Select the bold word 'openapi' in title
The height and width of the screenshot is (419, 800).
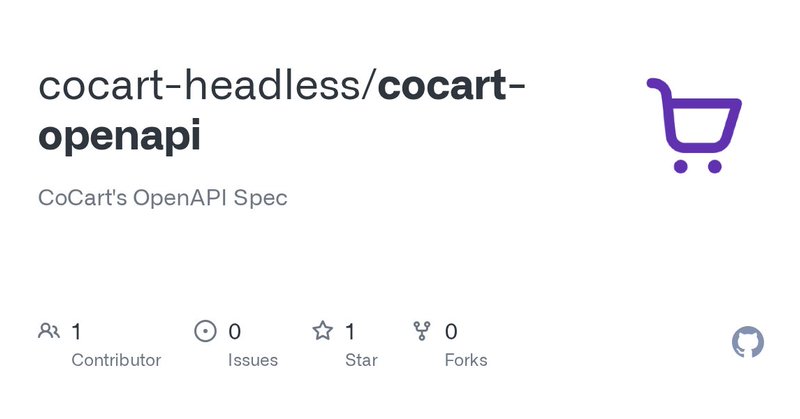click(119, 137)
